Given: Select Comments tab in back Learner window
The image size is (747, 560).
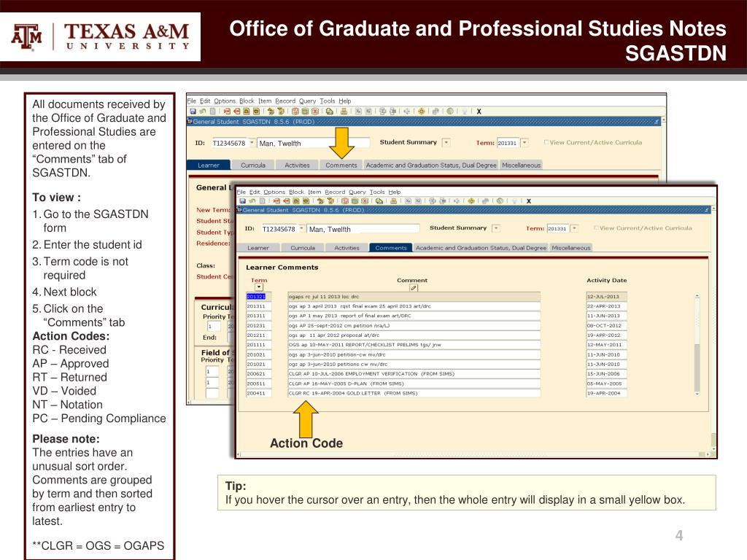Looking at the screenshot, I should 341,166.
